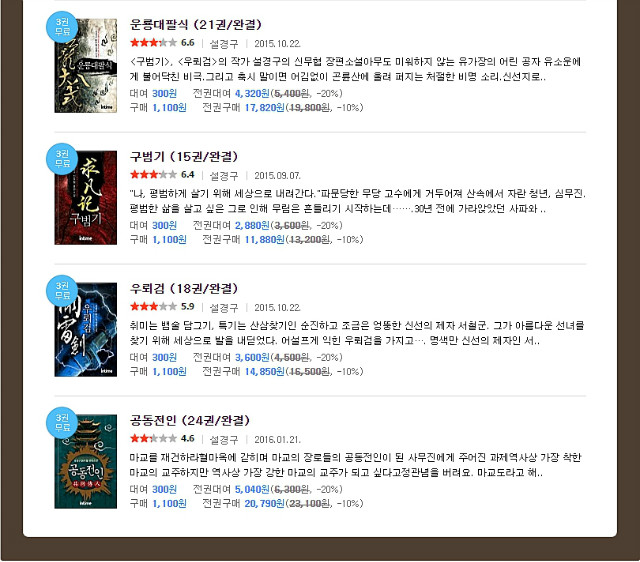
Task: Open the title 우뢰검 (18권/완결)
Action: click(184, 289)
